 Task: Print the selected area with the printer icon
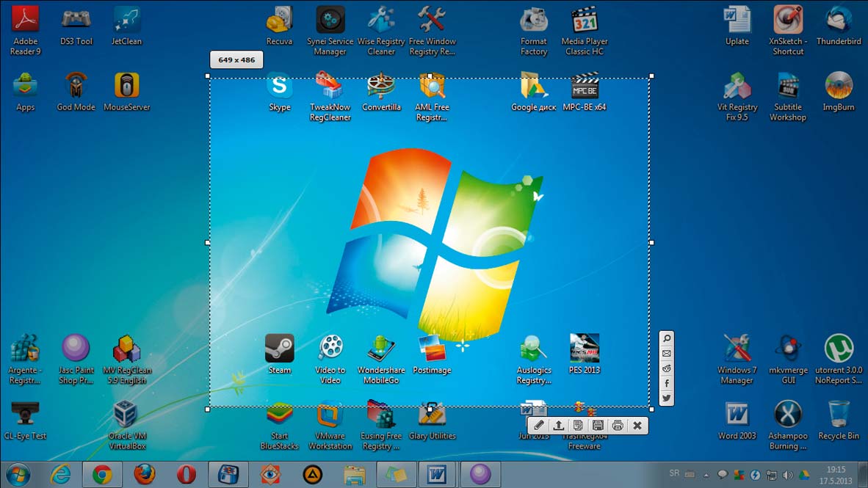click(x=618, y=426)
